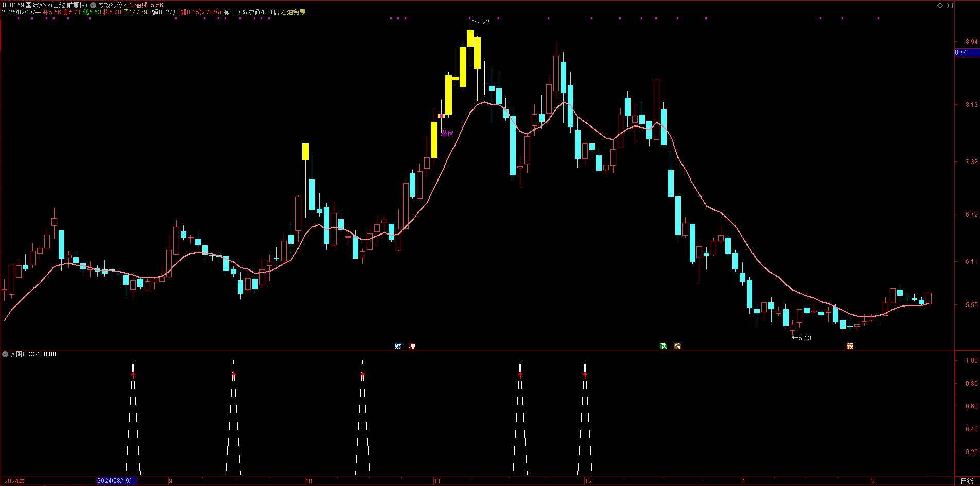Click month 11 label on the time axis
This screenshot has height=486, width=980.
(437, 481)
